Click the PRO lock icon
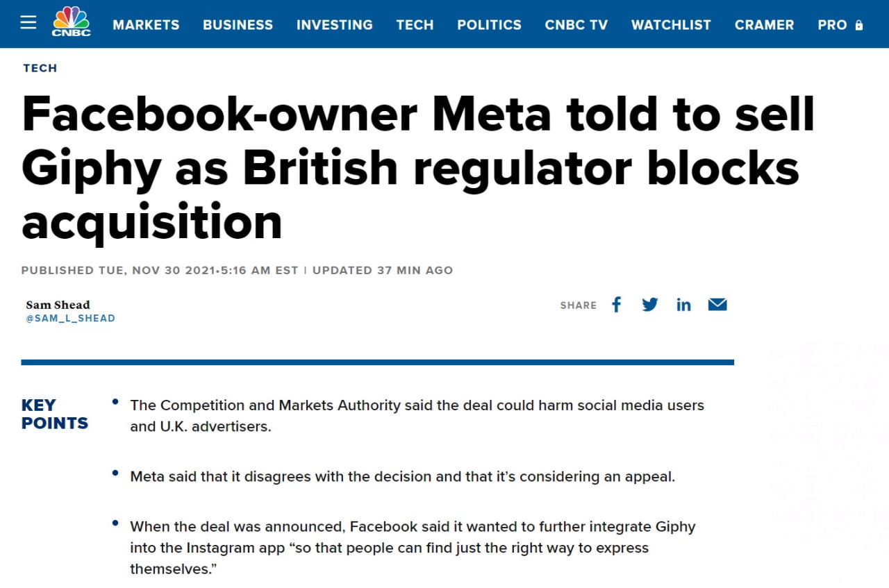 click(859, 25)
